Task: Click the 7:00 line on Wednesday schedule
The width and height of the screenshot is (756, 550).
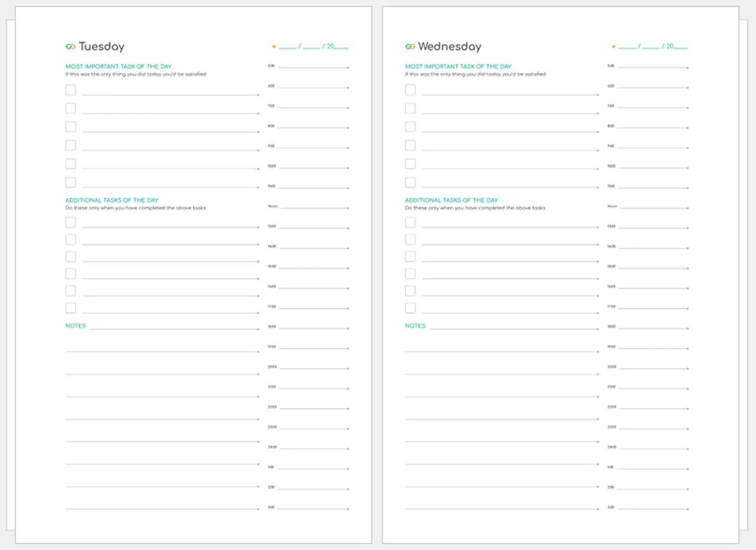Action: coord(653,107)
